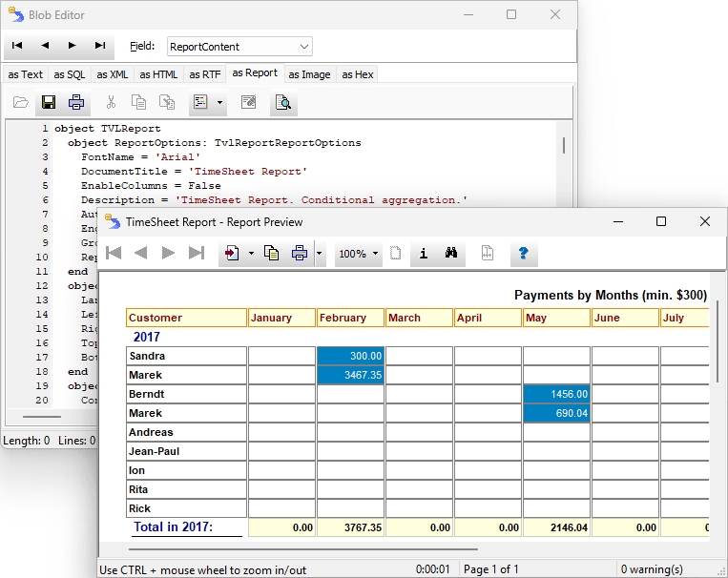Click the 0 warning(s) status entry
This screenshot has height=578, width=728.
click(x=652, y=569)
